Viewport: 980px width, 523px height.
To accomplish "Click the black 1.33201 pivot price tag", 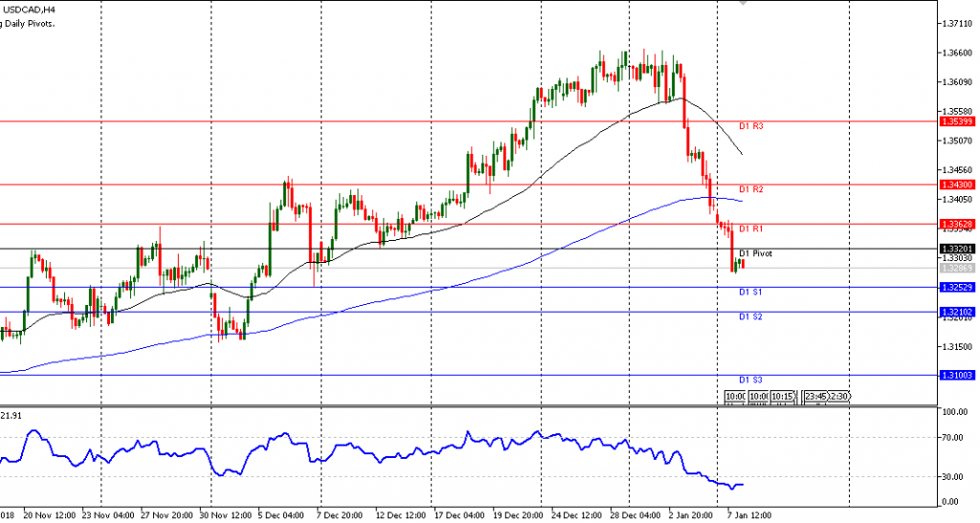I will click(x=956, y=249).
